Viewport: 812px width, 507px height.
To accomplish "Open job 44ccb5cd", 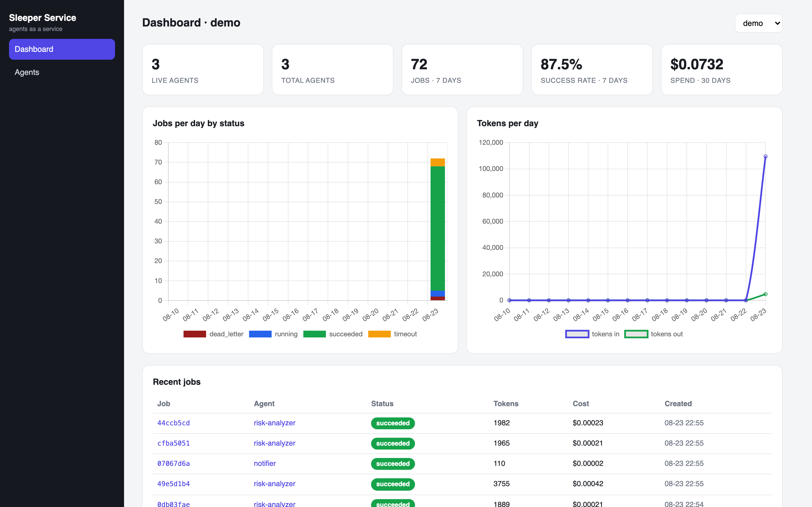I will (x=173, y=423).
